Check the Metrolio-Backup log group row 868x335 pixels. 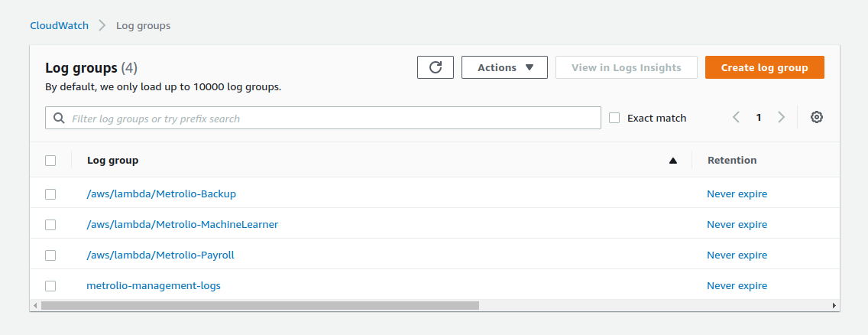click(x=50, y=194)
